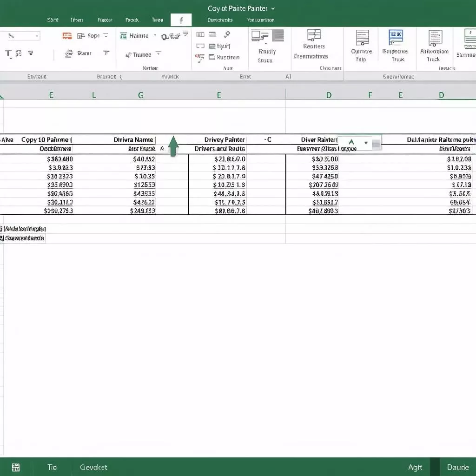Expand the Coy of Paite Painter dropdown
The height and width of the screenshot is (476, 476).
(x=273, y=8)
